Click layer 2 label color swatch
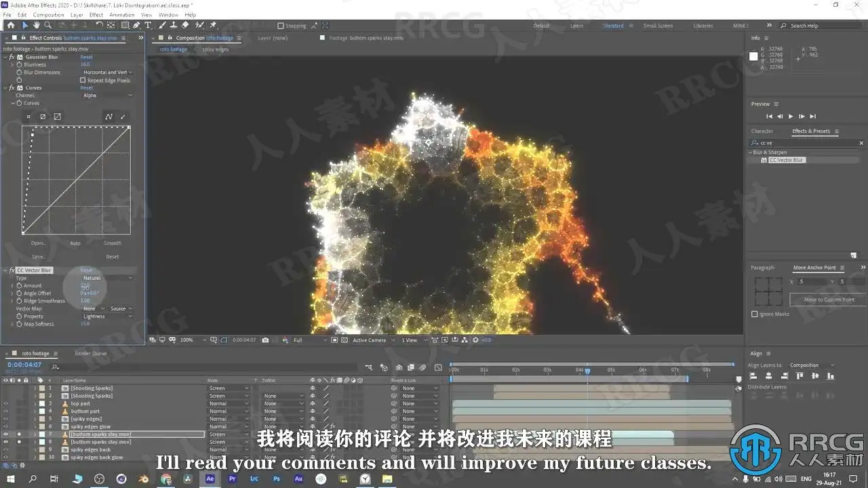Viewport: 868px width, 488px height. [42, 396]
